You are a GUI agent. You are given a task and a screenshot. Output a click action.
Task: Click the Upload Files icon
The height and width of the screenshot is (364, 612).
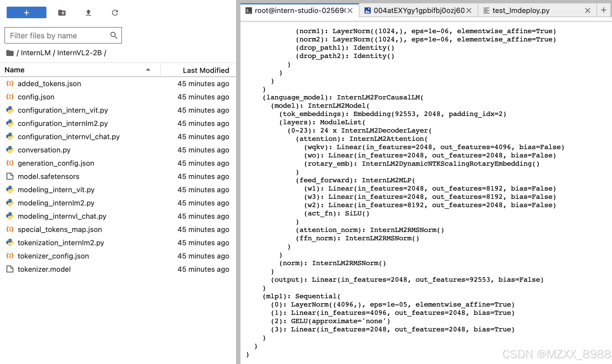tap(88, 12)
